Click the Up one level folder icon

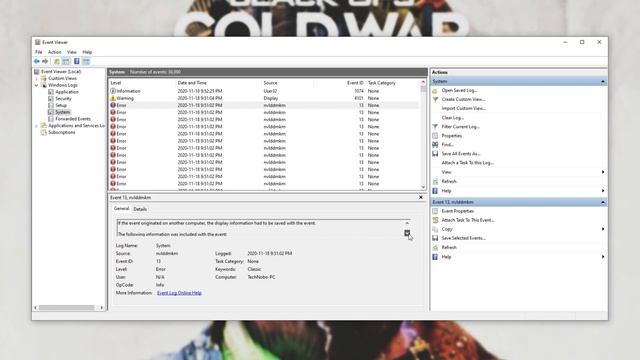[x=57, y=61]
